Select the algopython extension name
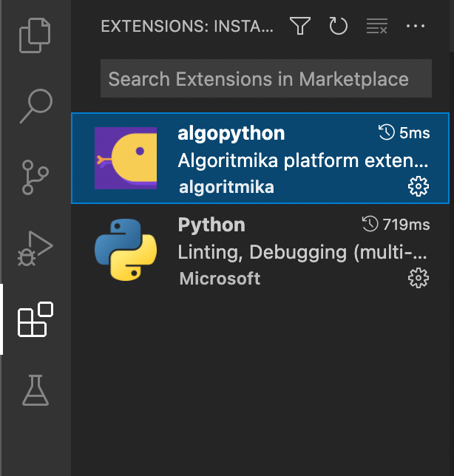Image resolution: width=454 pixels, height=476 pixels. coord(231,133)
